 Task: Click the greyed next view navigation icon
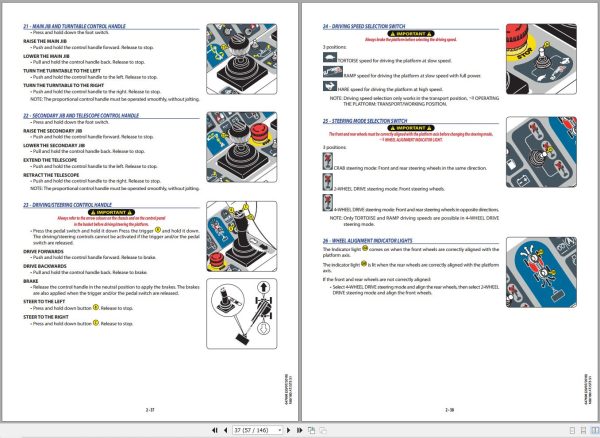pyautogui.click(x=323, y=430)
